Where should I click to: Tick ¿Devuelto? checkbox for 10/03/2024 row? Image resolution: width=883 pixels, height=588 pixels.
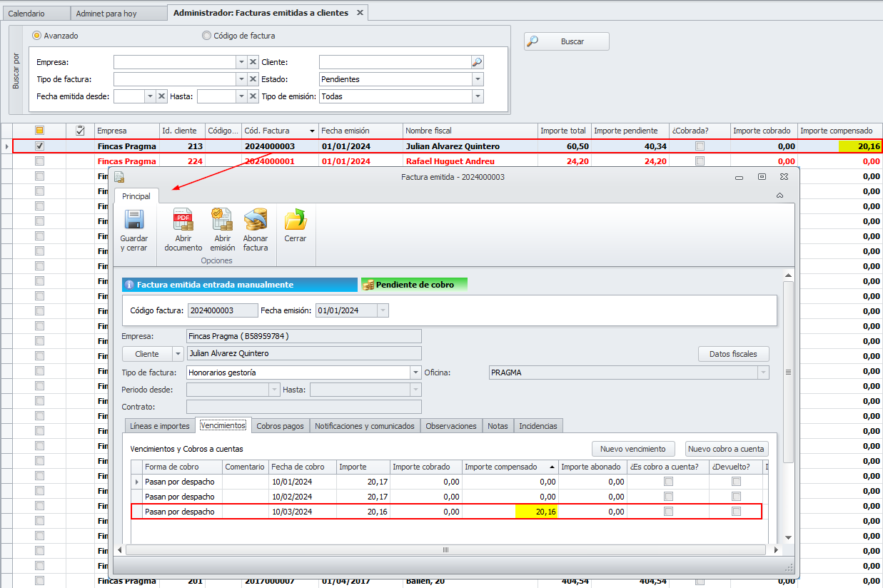pos(736,511)
